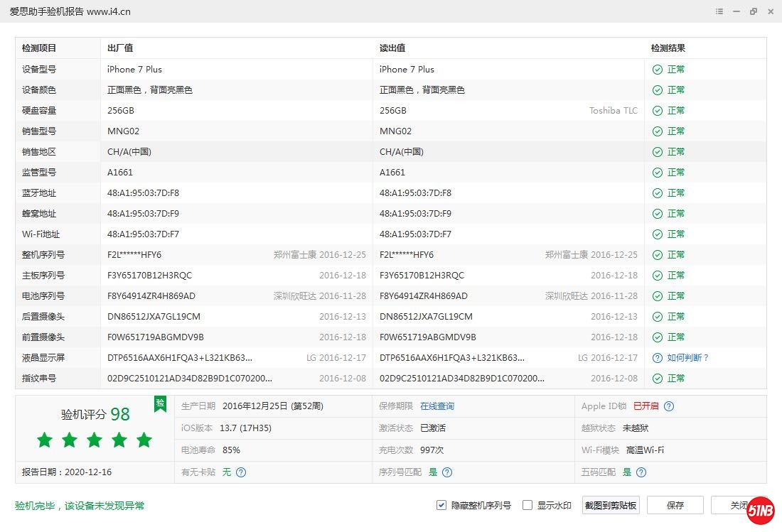Image resolution: width=782 pixels, height=532 pixels.
Task: Click the help icon next to 序列号匹配
Action: [x=447, y=472]
